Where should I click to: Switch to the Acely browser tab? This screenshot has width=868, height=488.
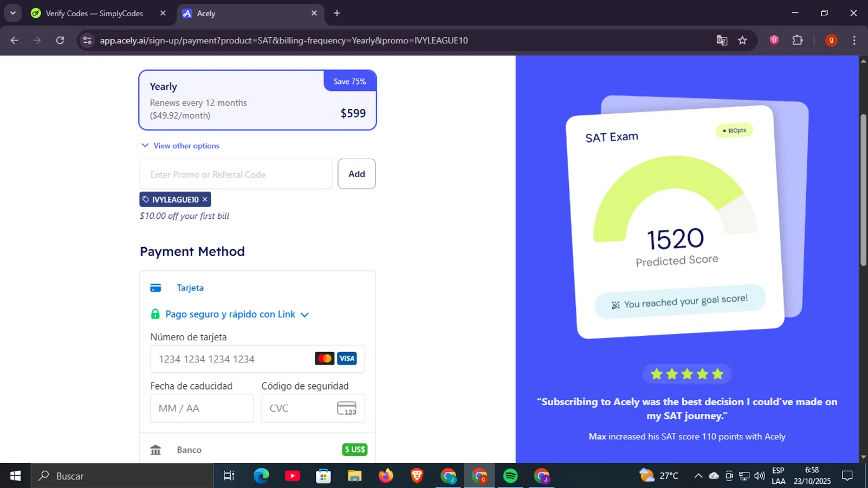tap(249, 13)
